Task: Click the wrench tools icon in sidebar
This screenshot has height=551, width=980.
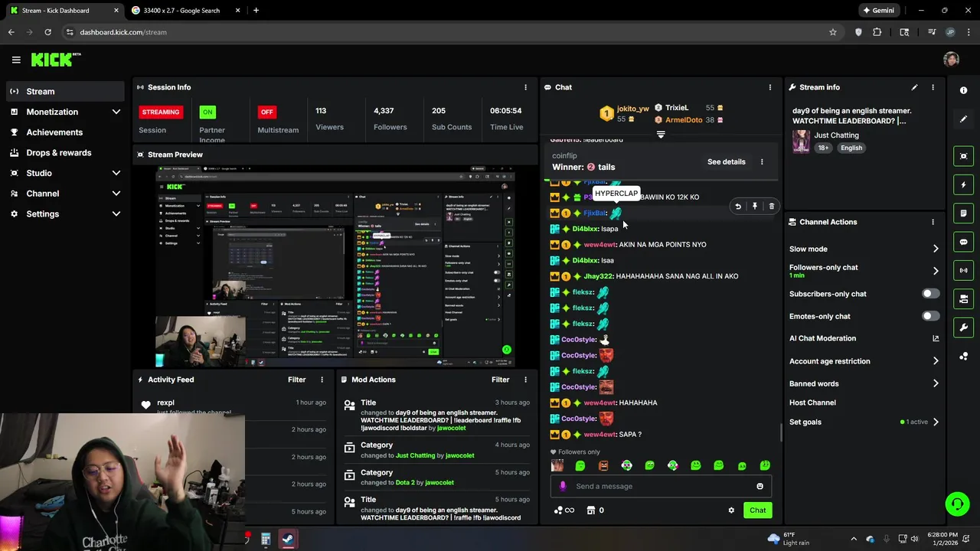Action: coord(963,328)
